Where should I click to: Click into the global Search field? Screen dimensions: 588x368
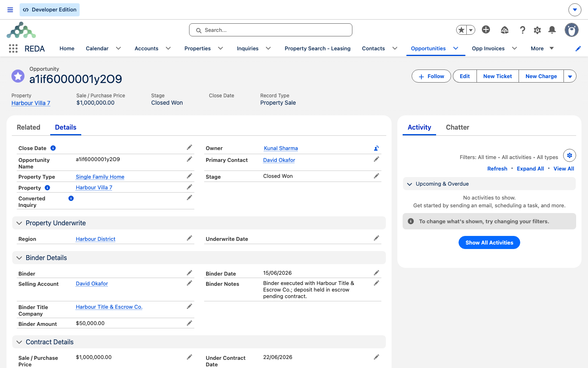(270, 30)
